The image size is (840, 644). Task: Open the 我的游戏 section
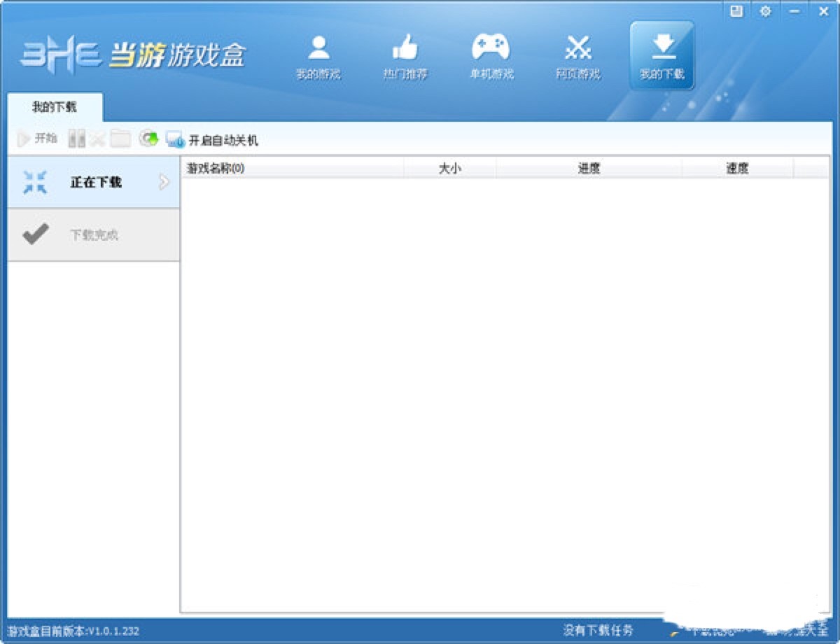tap(318, 57)
